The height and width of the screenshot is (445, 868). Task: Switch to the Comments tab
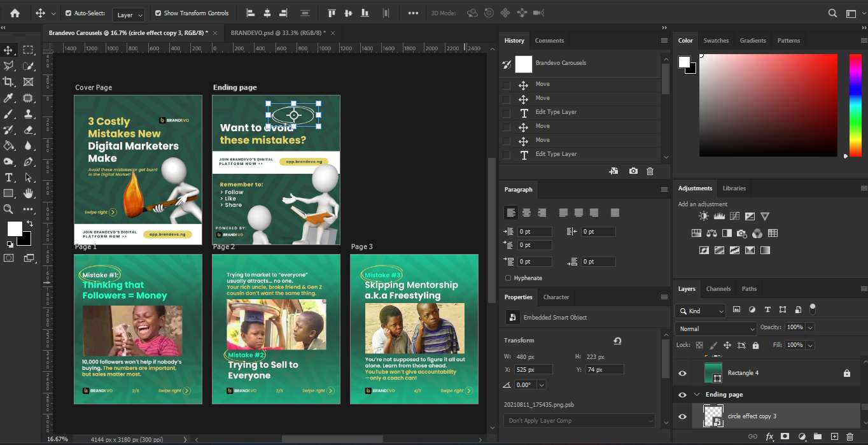tap(549, 41)
